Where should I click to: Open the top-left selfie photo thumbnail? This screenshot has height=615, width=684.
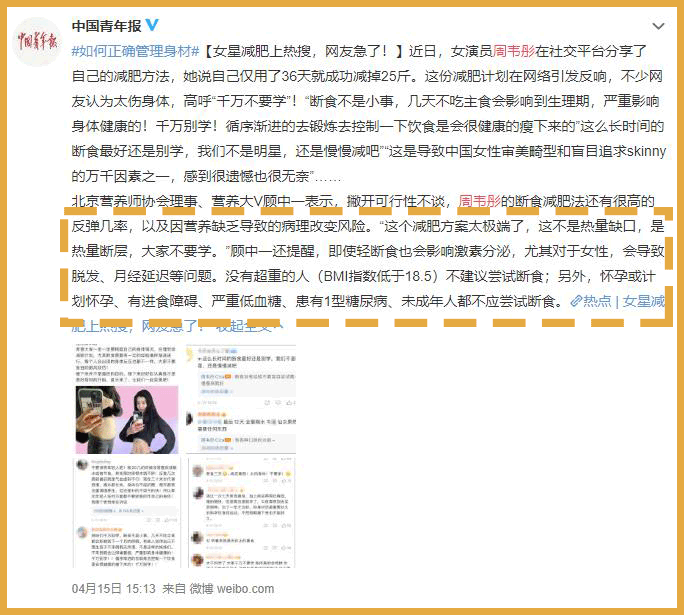tap(127, 399)
